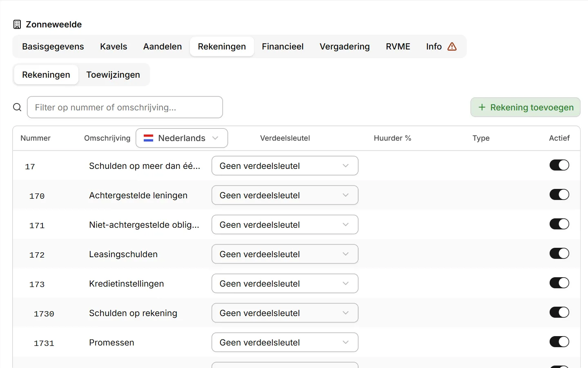
Task: Switch to the RVME tab
Action: (x=398, y=47)
